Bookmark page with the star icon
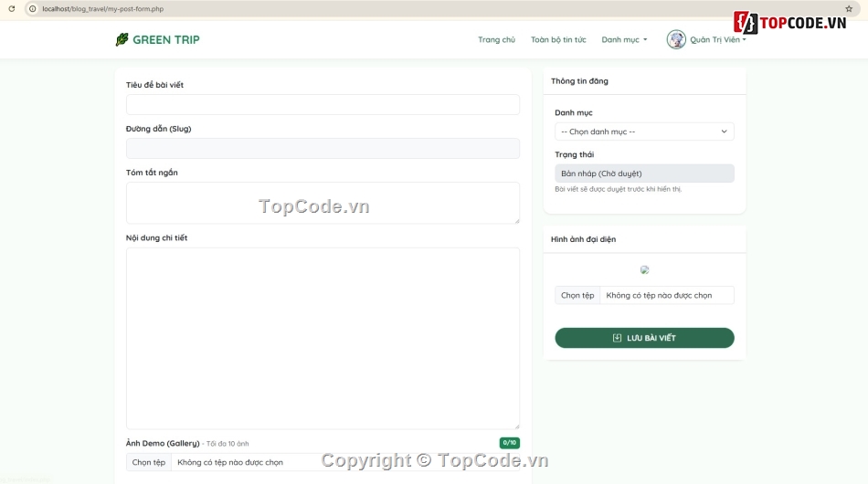The width and height of the screenshot is (868, 484). pyautogui.click(x=849, y=9)
